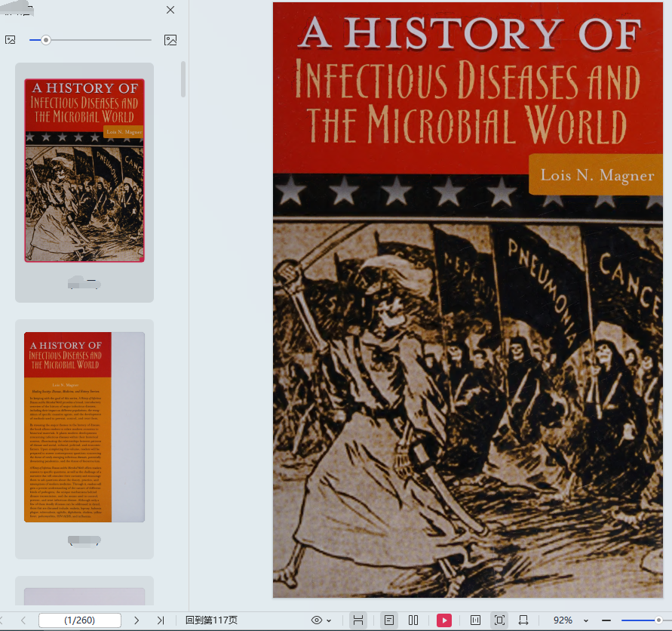Adjust the zoom slider handle in the status bar
The width and height of the screenshot is (672, 631).
pos(658,620)
